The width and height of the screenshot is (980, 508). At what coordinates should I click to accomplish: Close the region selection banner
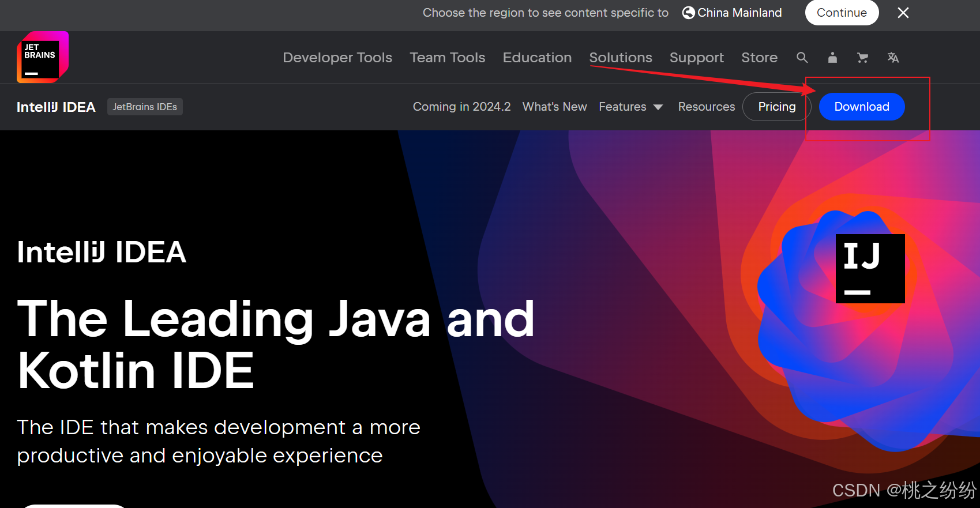pos(903,13)
